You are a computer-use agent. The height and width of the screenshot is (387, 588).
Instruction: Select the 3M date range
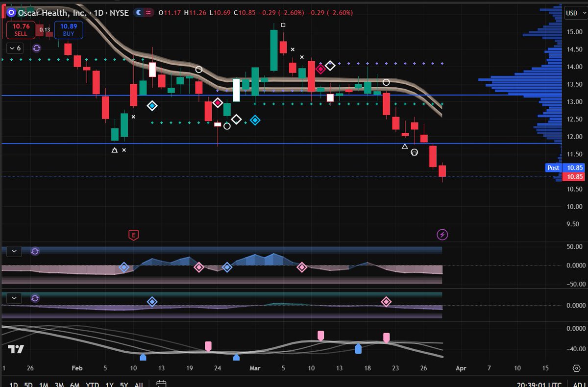click(59, 385)
